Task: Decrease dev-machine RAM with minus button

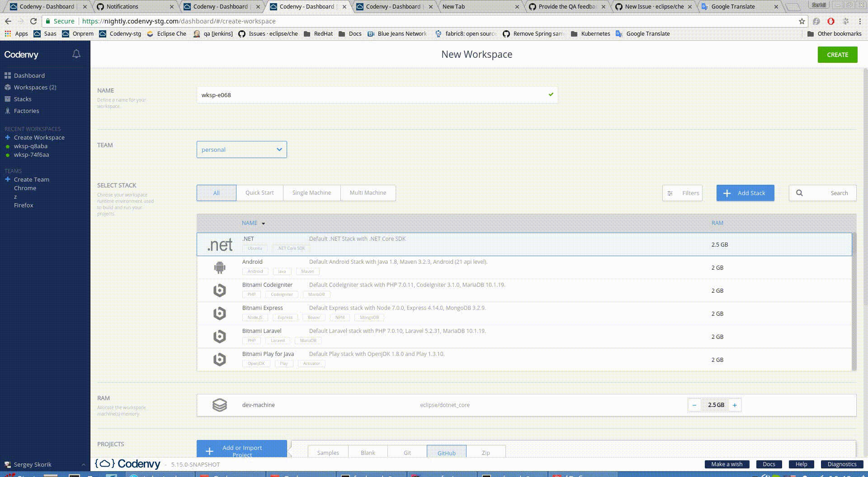Action: click(x=694, y=405)
